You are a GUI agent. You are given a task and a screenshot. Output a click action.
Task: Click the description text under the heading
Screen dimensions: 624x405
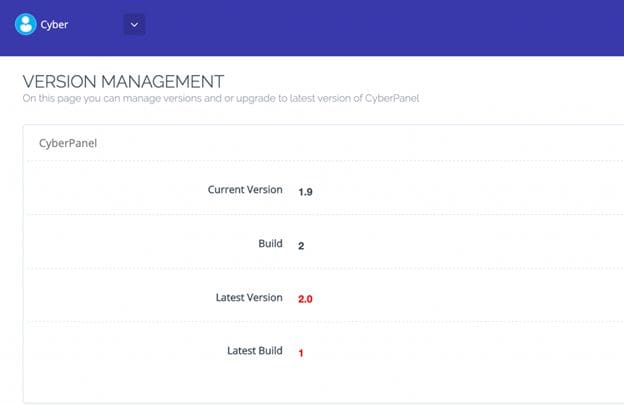pos(214,98)
